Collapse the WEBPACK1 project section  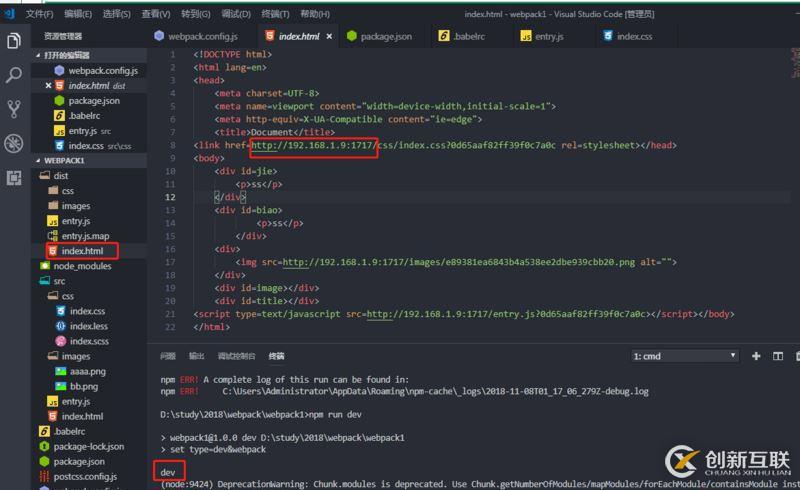(89, 160)
